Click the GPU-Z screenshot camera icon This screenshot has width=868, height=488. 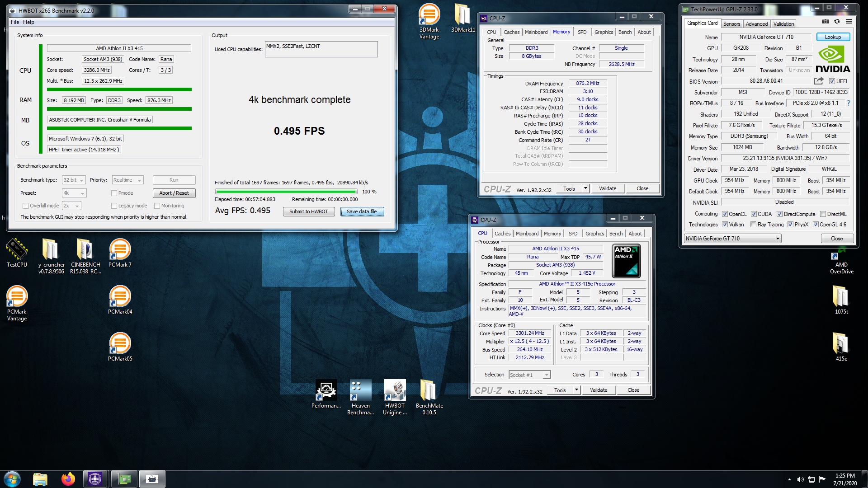point(826,21)
